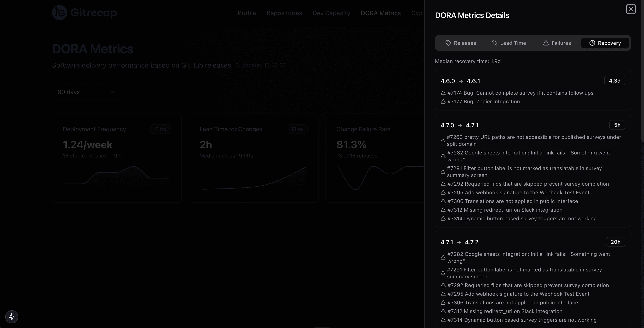
Task: Close the DORA Metrics Details panel
Action: coord(631,9)
